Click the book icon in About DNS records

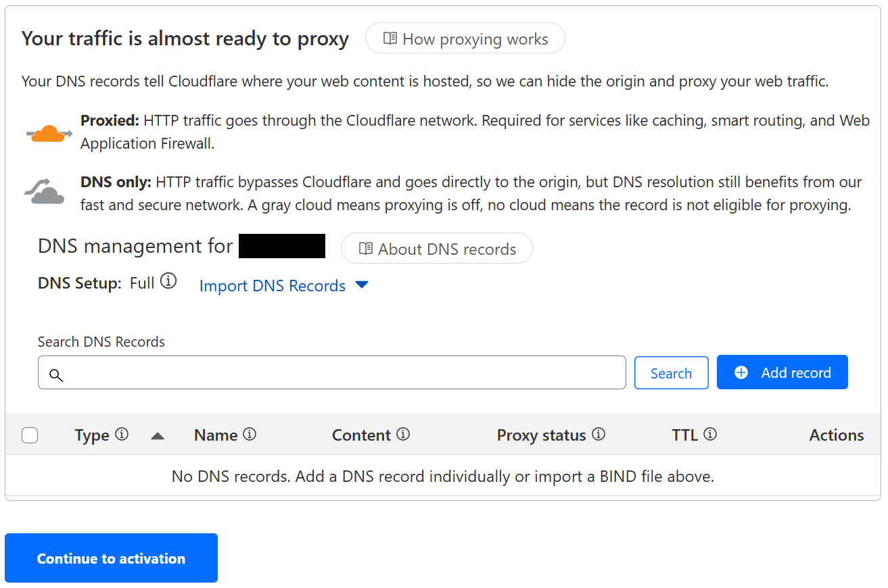pos(365,249)
